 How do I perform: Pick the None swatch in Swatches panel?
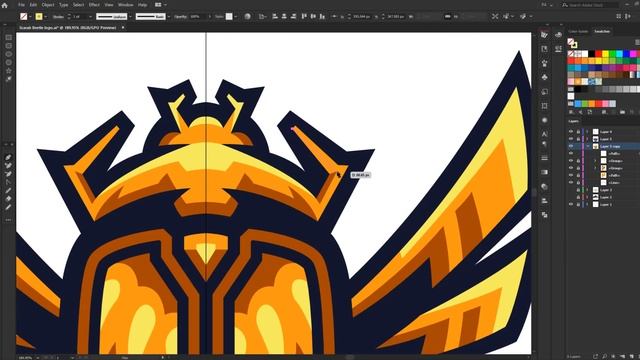[571, 53]
